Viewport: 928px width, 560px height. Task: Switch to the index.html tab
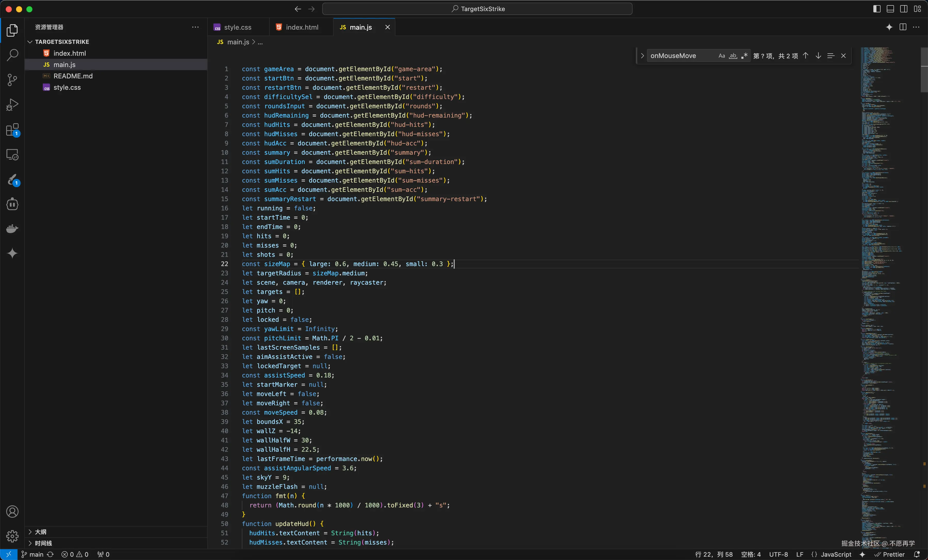(x=302, y=27)
